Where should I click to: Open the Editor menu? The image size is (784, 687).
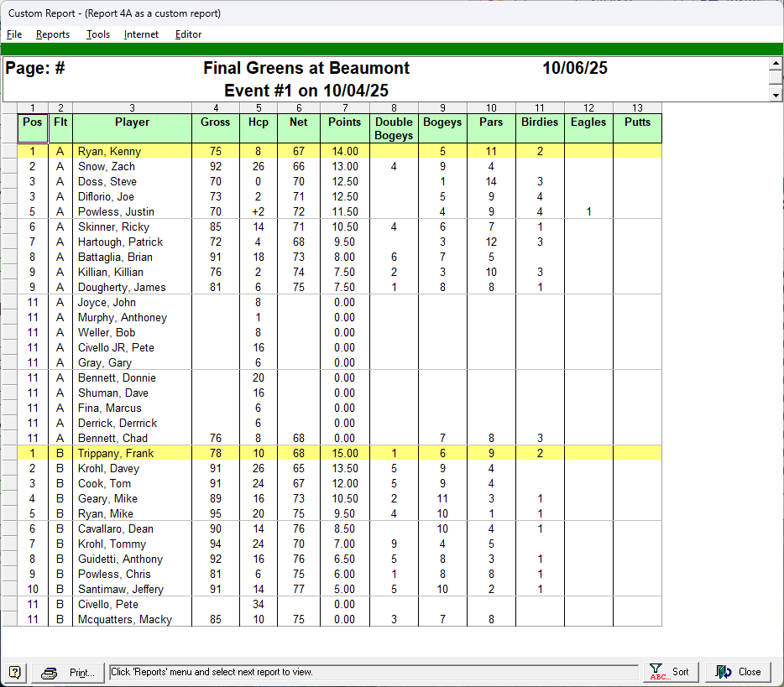pos(188,34)
